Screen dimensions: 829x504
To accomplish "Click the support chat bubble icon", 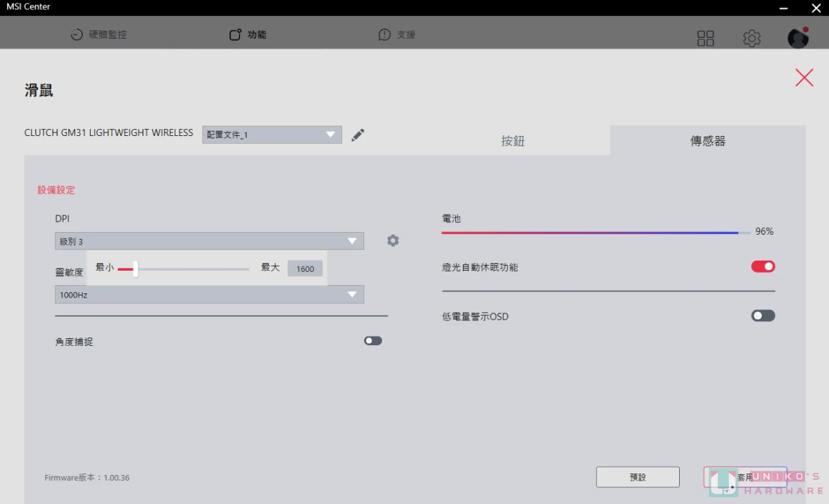I will [x=385, y=35].
